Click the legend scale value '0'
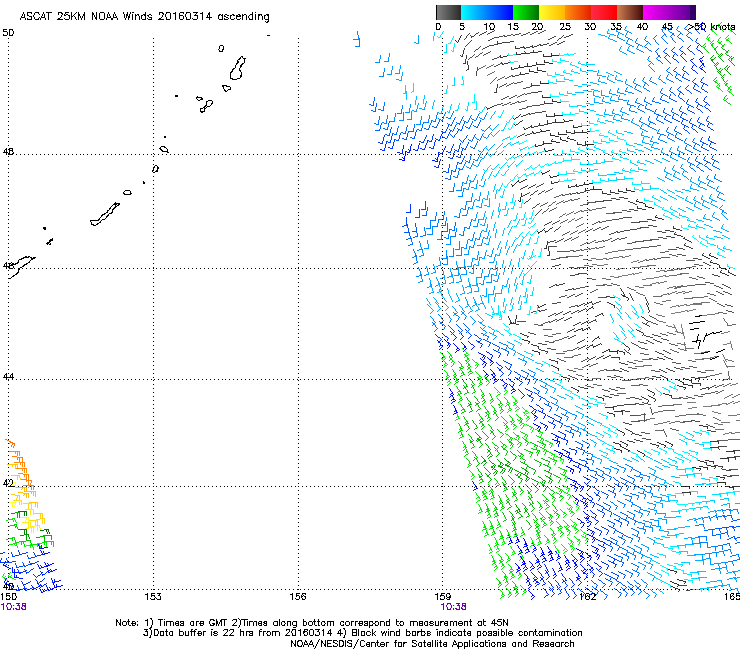Image resolution: width=740 pixels, height=650 pixels. tap(438, 27)
